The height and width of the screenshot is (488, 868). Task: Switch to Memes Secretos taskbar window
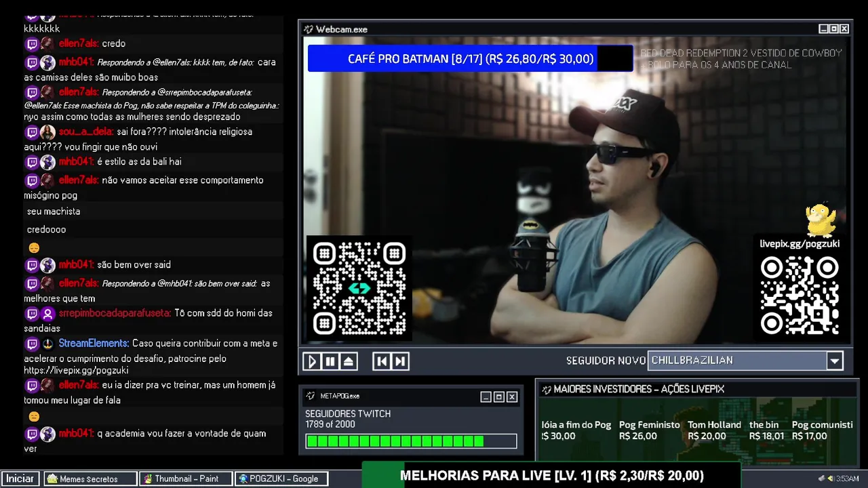pyautogui.click(x=90, y=479)
